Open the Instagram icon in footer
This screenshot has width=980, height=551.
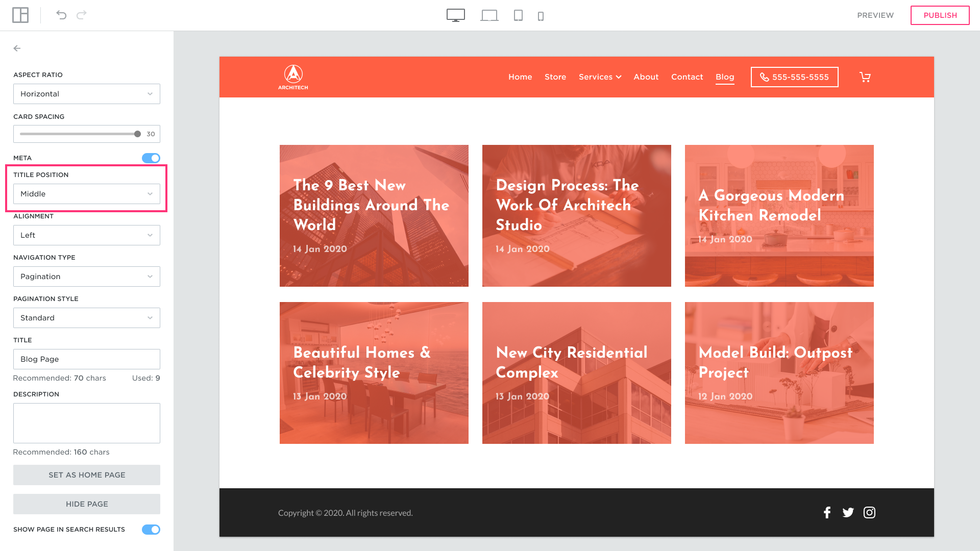point(869,512)
